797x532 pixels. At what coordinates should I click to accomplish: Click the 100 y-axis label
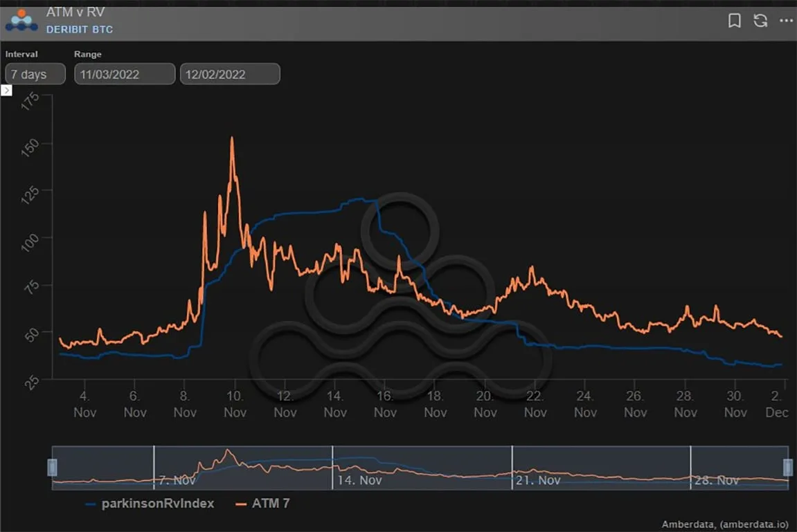point(30,241)
